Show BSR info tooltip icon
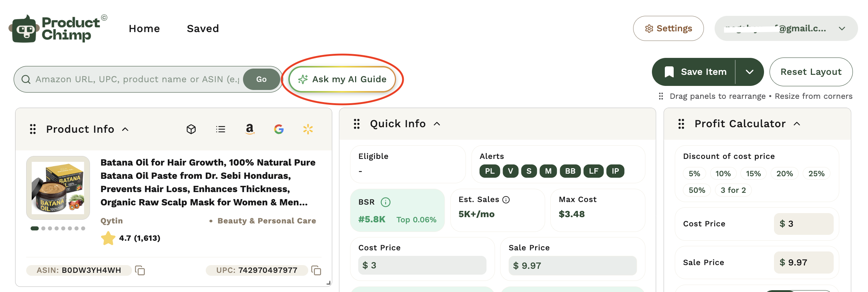868x292 pixels. [385, 202]
